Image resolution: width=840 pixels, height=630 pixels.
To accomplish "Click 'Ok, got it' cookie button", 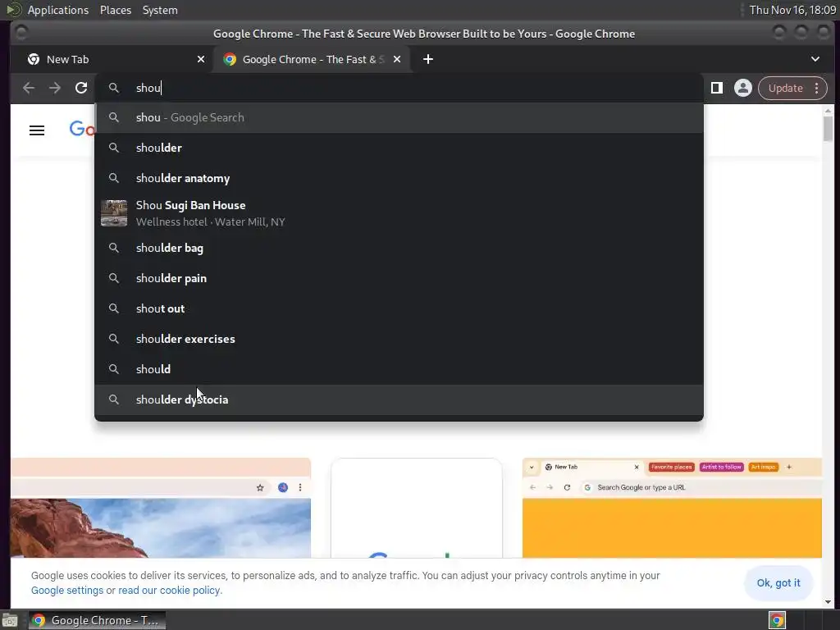I will pos(778,583).
